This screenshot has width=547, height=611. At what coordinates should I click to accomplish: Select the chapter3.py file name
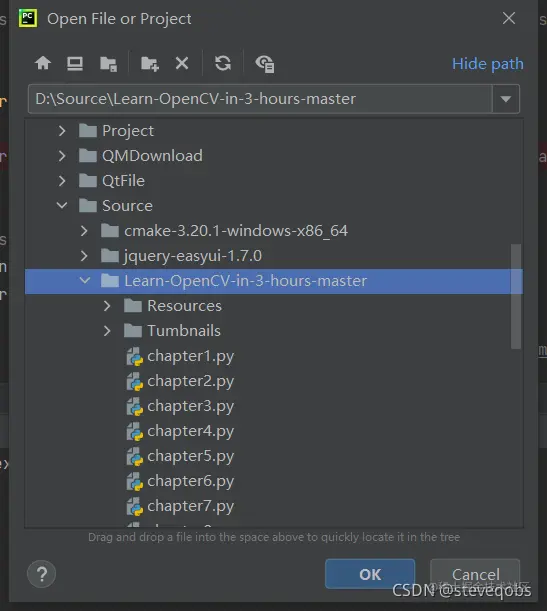(x=191, y=406)
